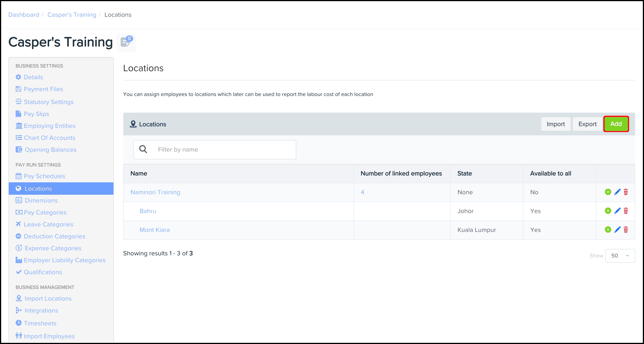Click the notes icon beside Casper's Training

126,42
